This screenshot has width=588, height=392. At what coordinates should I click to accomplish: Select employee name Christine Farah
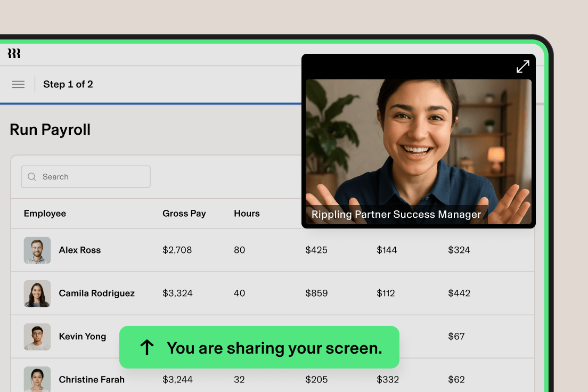tap(92, 380)
